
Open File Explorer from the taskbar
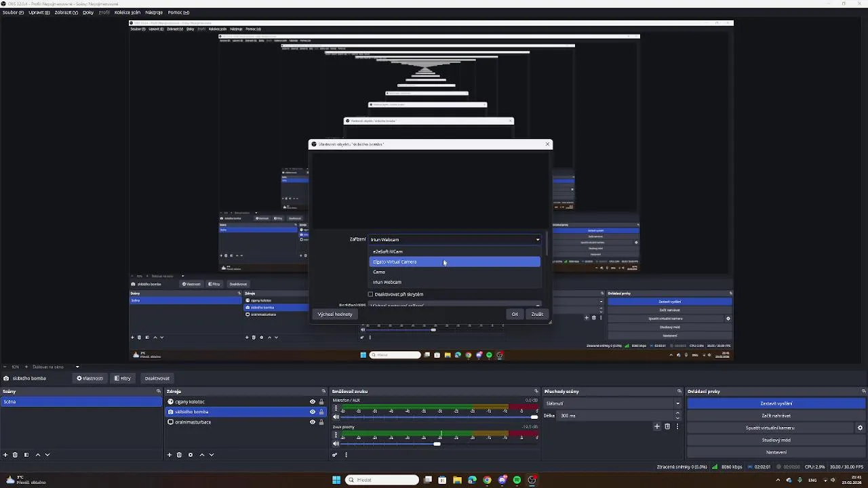tap(457, 480)
